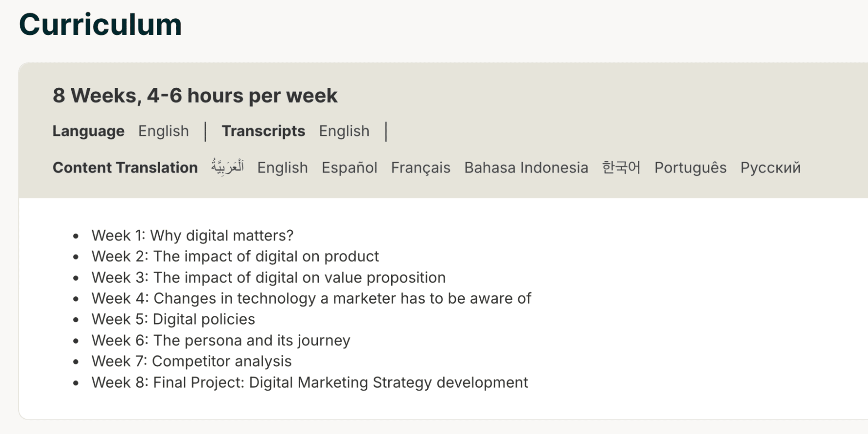Click English next to the Transcripts label

point(344,131)
